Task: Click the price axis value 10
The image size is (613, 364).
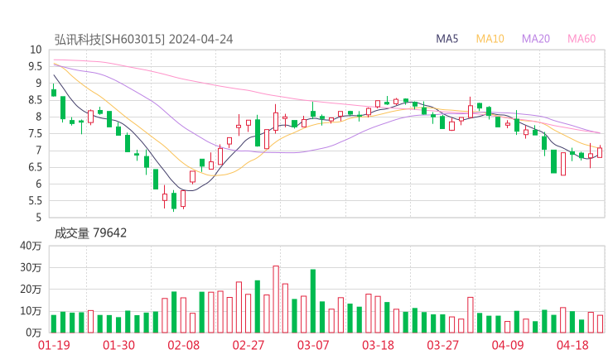Action: click(x=36, y=50)
